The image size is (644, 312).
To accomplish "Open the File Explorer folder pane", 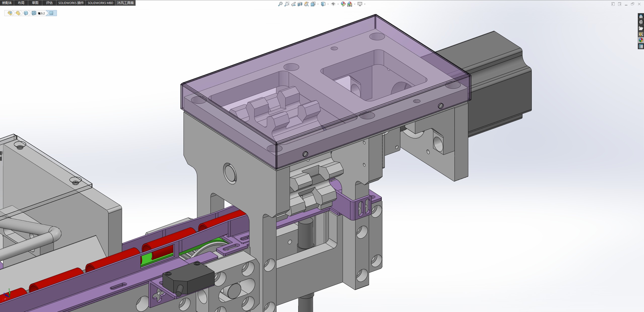I will [641, 28].
